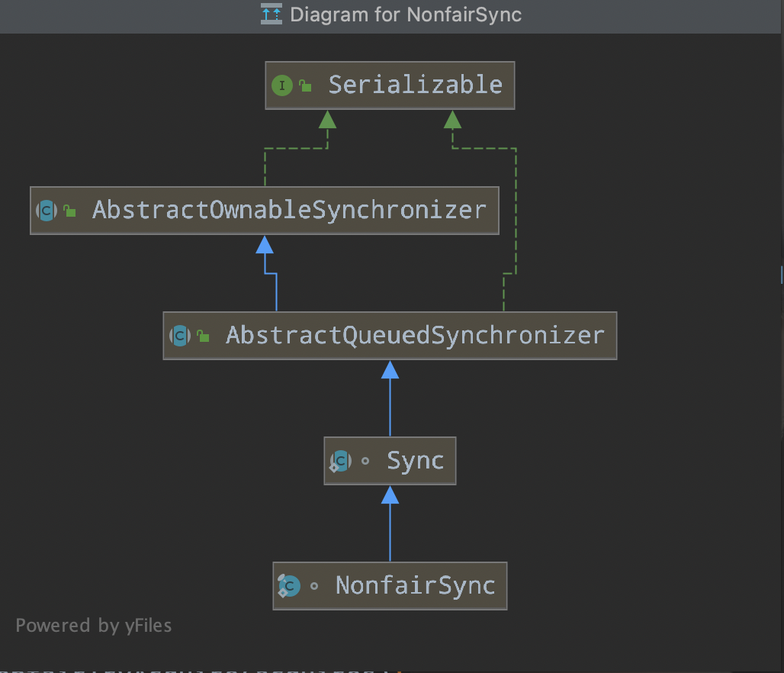This screenshot has width=784, height=673.
Task: Click the diagram icon in the title bar
Action: (270, 14)
